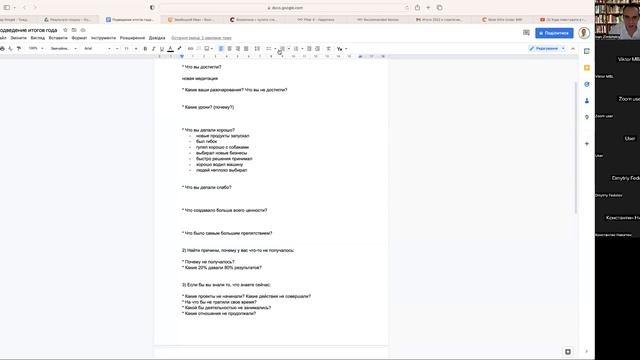The height and width of the screenshot is (360, 640).
Task: Expand checklist options arrow
Action: pyautogui.click(x=275, y=49)
